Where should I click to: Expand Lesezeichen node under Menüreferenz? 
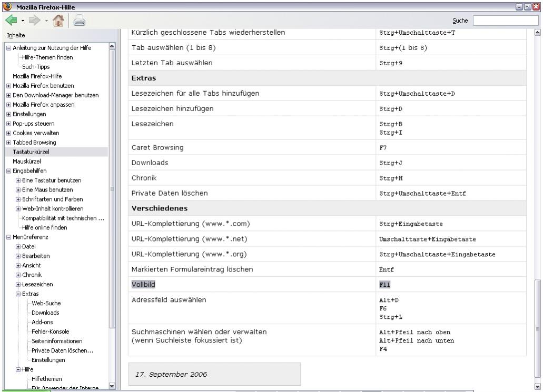click(x=18, y=285)
